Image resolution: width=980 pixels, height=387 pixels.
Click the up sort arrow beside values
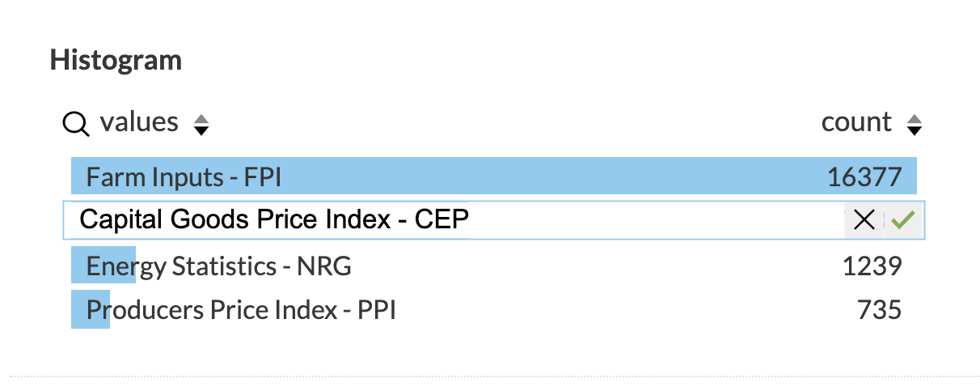tap(201, 118)
